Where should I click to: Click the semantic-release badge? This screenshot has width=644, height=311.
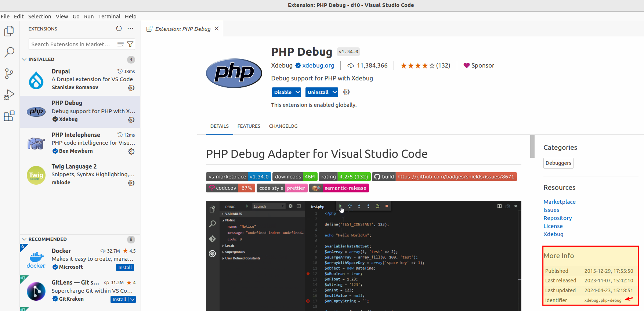pyautogui.click(x=339, y=188)
